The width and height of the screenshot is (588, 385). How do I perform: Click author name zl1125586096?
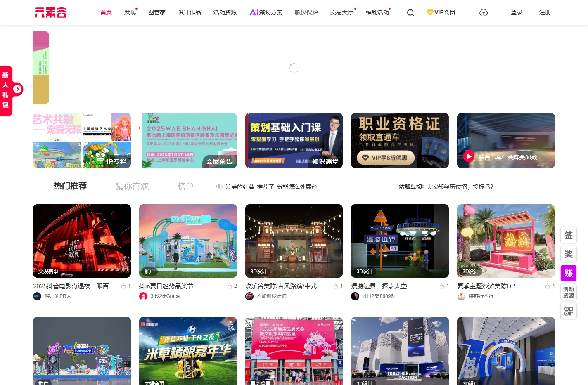[378, 296]
